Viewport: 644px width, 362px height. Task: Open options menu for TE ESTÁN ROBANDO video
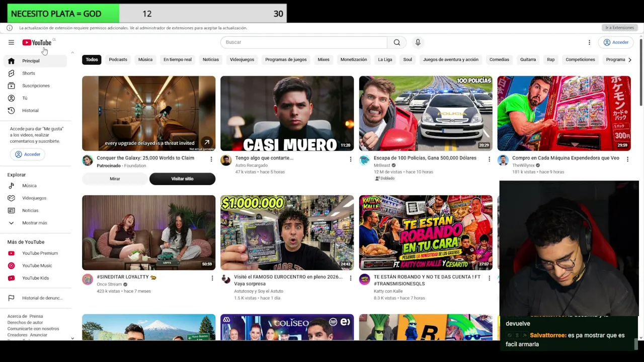point(489,278)
